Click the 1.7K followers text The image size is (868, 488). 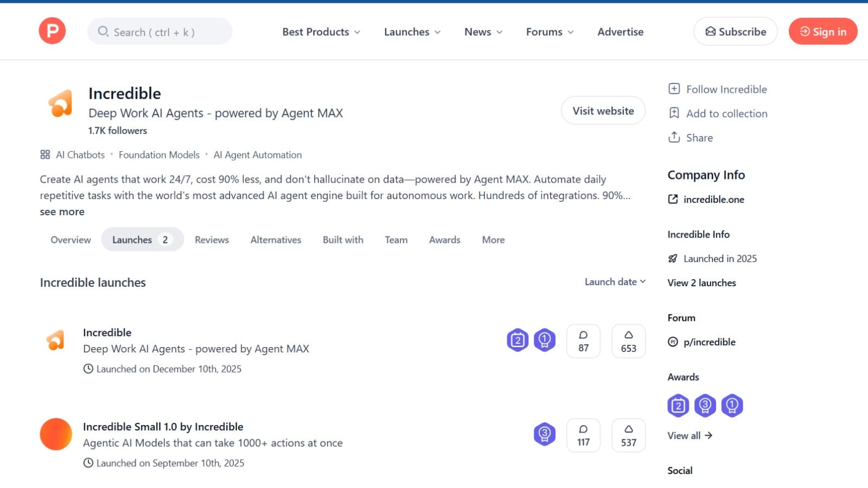117,131
